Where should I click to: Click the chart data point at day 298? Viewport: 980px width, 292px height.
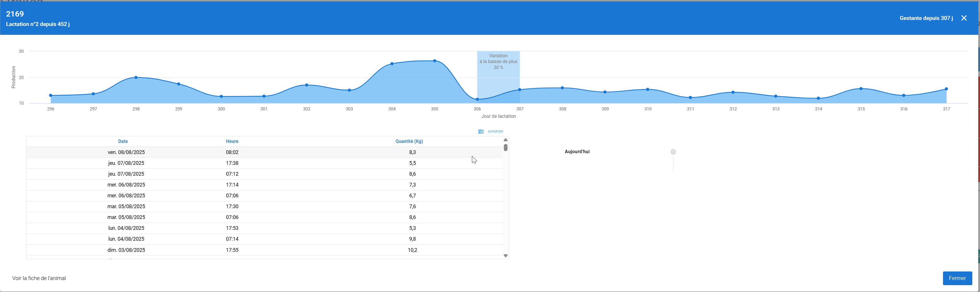136,77
